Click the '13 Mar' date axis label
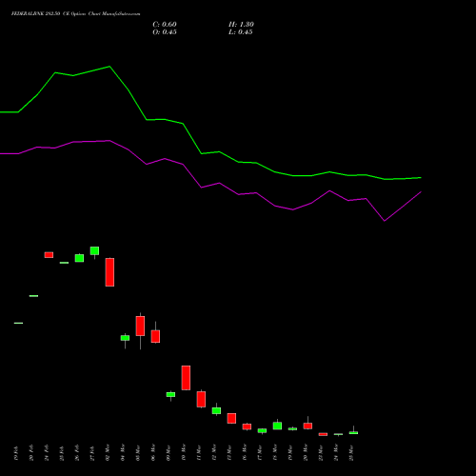476x476 pixels. coord(229,453)
